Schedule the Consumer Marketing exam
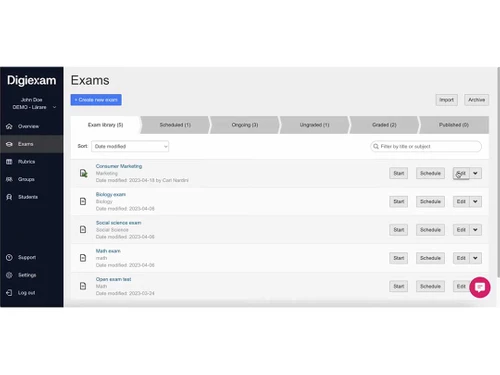Image resolution: width=500 pixels, height=375 pixels. tap(430, 173)
